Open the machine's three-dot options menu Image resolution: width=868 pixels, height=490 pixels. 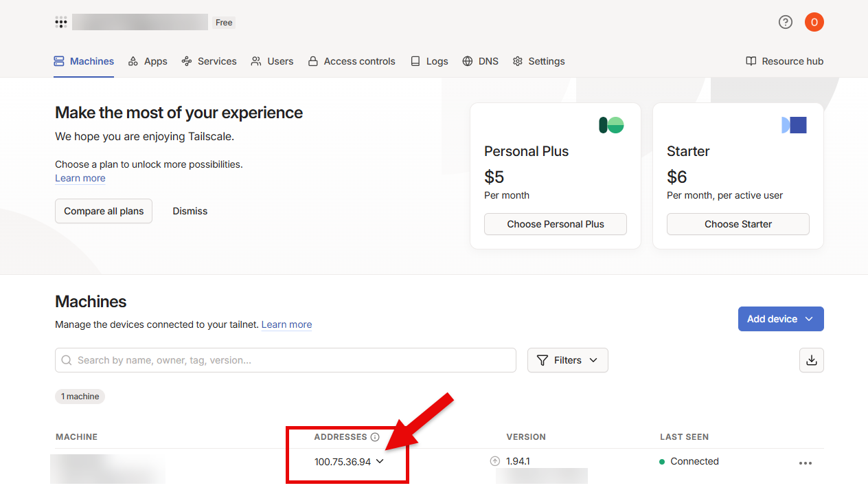coord(806,463)
